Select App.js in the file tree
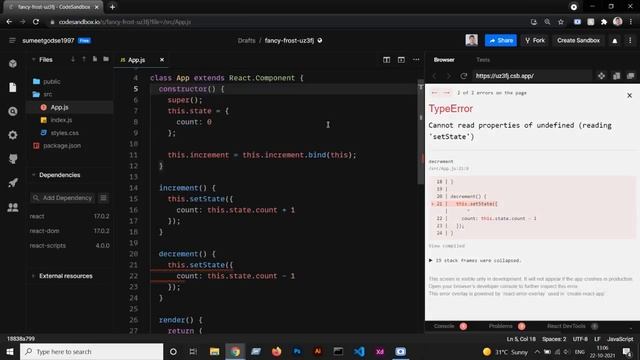This screenshot has height=360, width=640. tap(70, 107)
